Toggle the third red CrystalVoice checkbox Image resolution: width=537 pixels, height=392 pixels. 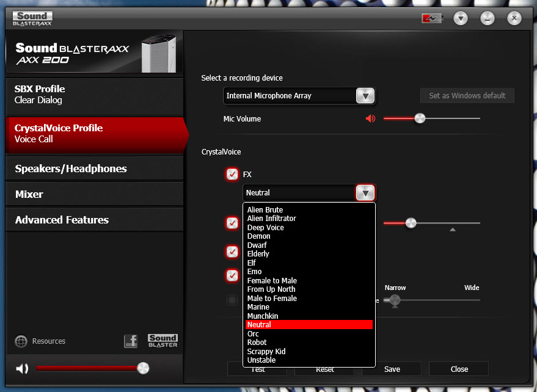coord(232,252)
